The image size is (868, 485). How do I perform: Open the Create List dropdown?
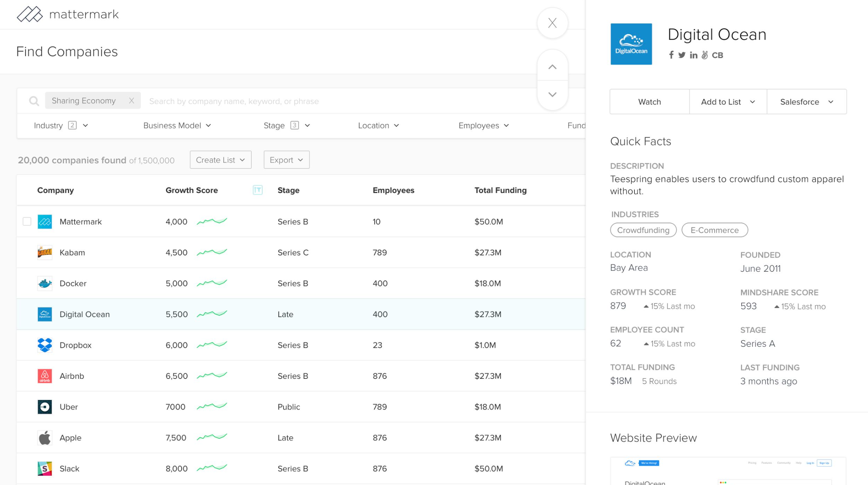click(x=220, y=160)
